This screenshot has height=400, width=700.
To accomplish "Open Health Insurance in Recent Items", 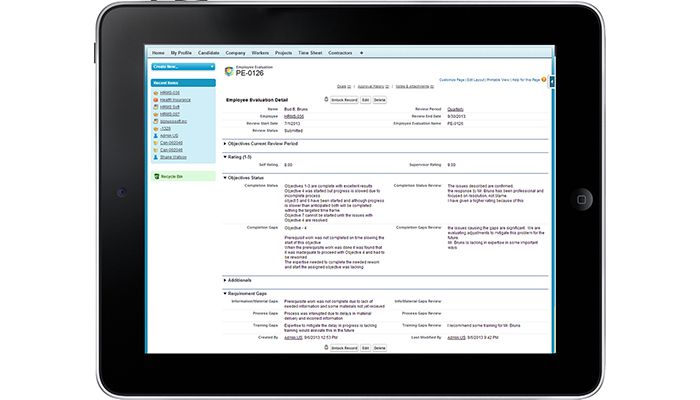I will click(175, 100).
